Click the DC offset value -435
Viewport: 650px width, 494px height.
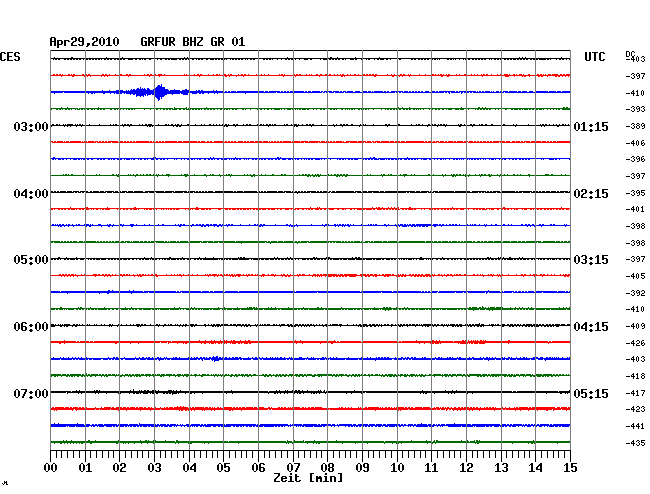635,443
